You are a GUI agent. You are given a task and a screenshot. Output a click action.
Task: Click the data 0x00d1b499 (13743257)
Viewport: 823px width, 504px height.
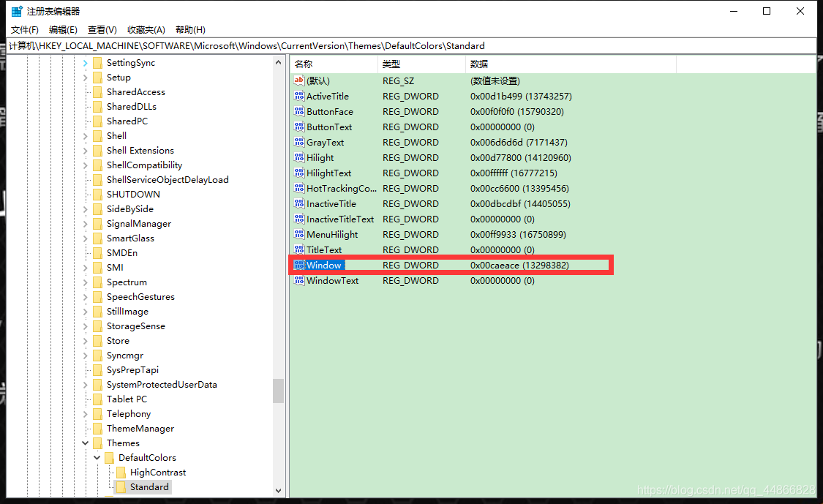521,96
